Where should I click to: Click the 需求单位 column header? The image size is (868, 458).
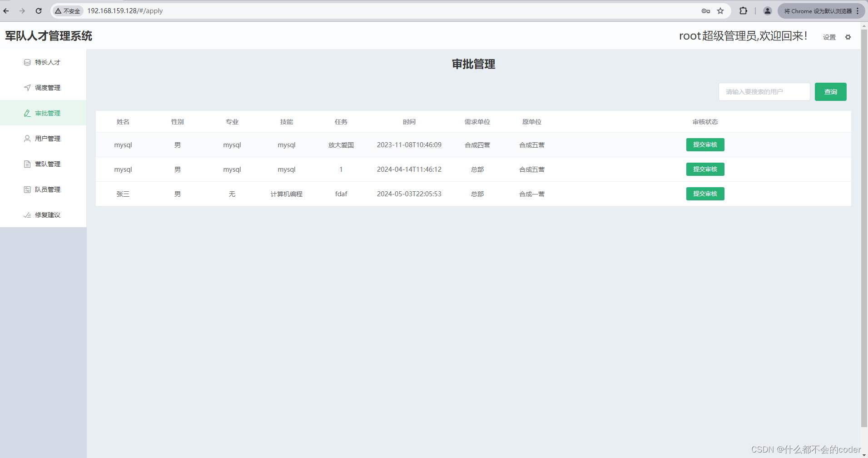(477, 122)
